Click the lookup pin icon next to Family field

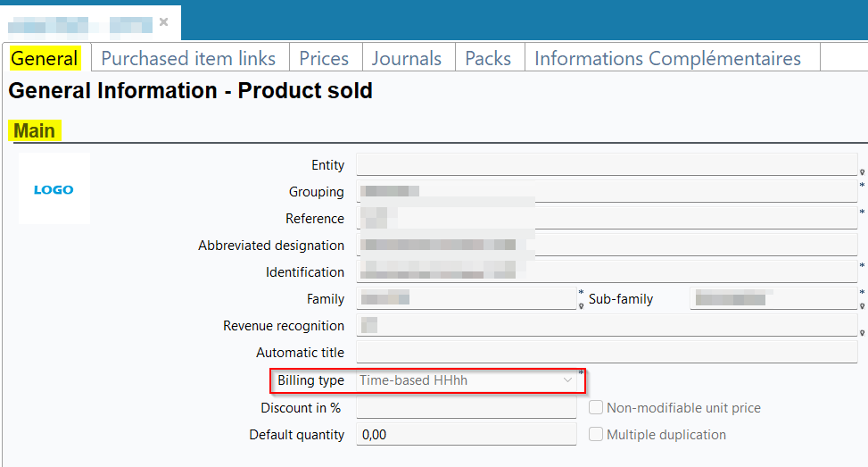tap(582, 306)
